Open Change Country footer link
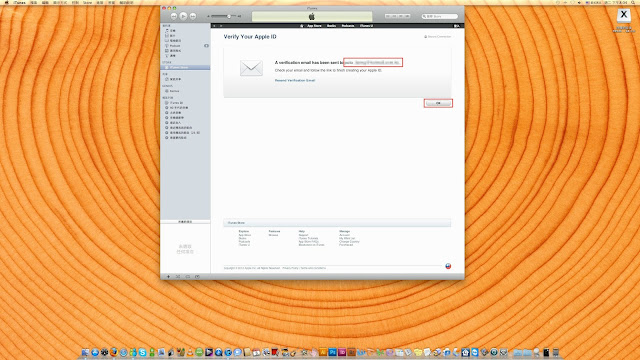 (349, 242)
